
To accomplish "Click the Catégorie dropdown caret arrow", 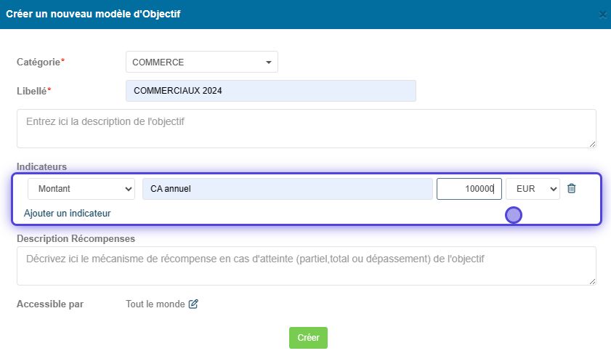I will [269, 62].
